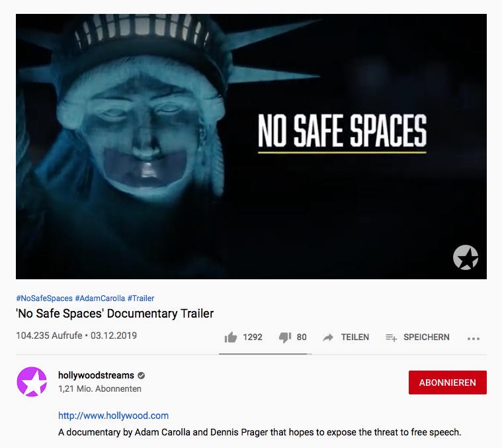Open the three-dot more actions menu
The image size is (502, 448).
tap(474, 339)
